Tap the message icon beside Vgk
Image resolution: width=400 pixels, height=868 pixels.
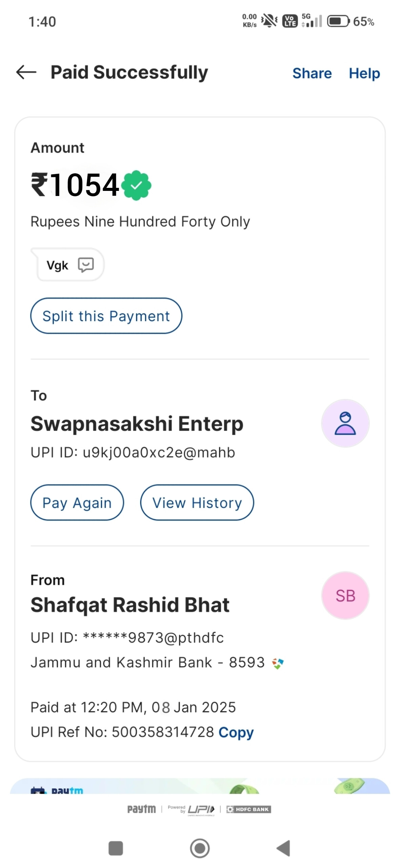tap(86, 265)
